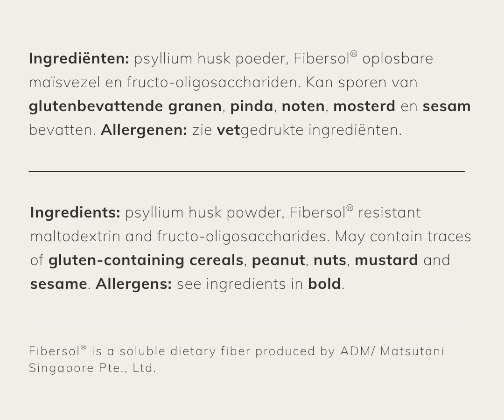Click the divider line below the Dutch paragraph
The image size is (504, 420).
click(246, 171)
